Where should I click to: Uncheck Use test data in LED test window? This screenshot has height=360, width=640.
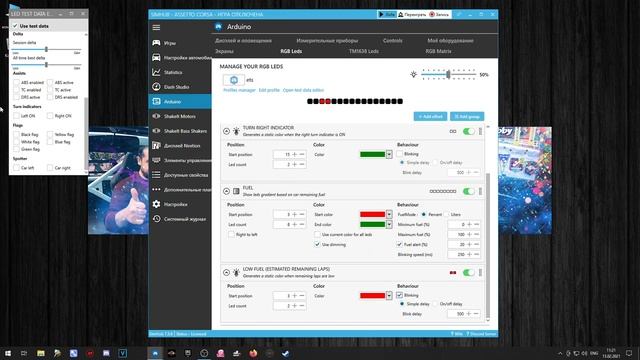pyautogui.click(x=15, y=26)
